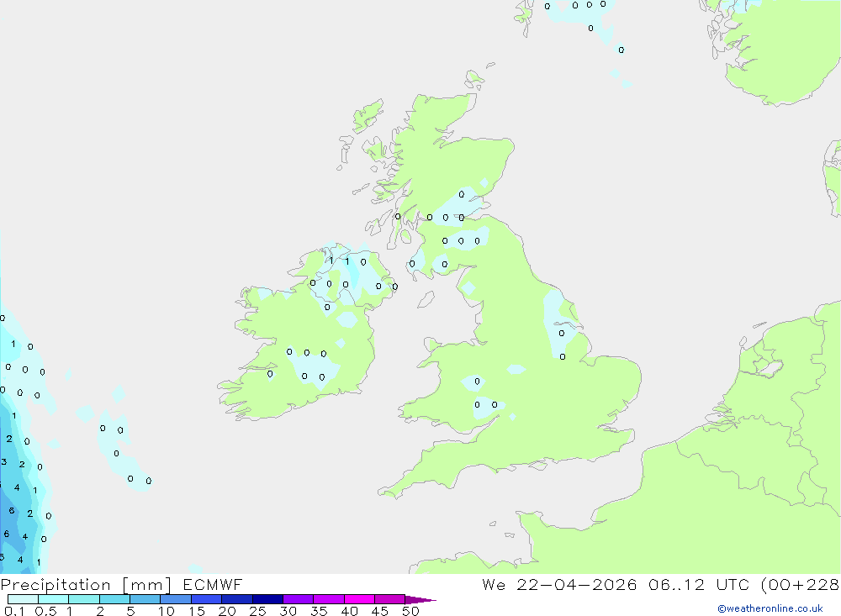This screenshot has width=841, height=616.
Task: Click the '10' legend scale label
Action: point(167,611)
